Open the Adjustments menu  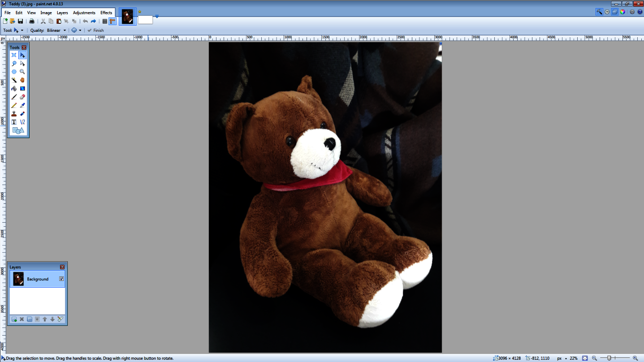coord(84,13)
